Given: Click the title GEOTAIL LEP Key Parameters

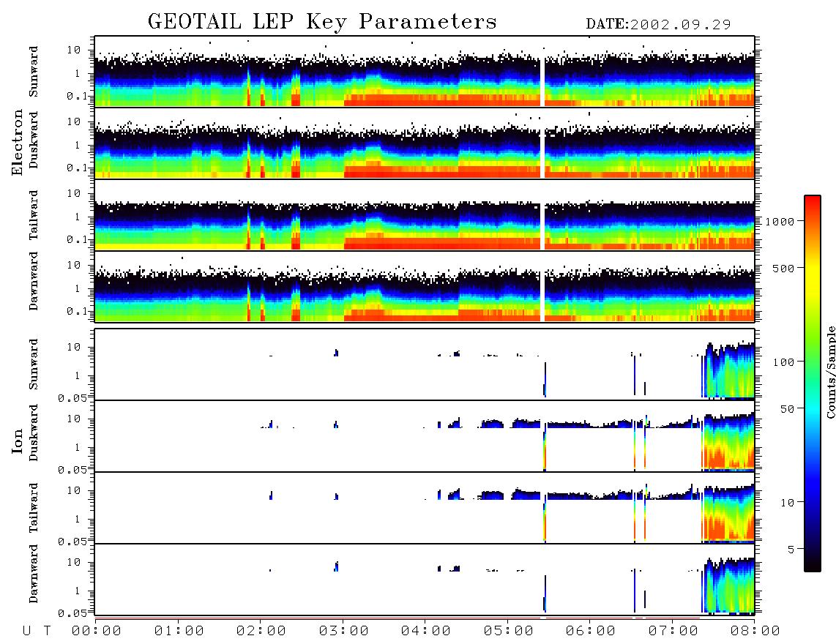Looking at the screenshot, I should tap(322, 22).
